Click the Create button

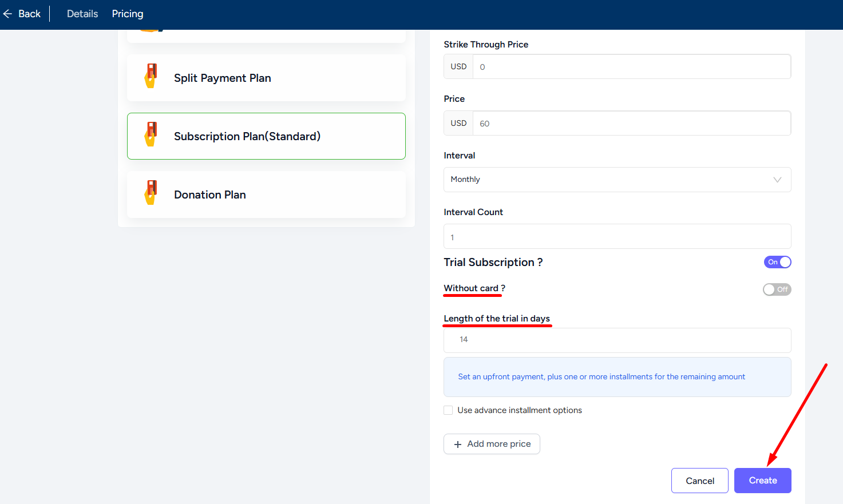pyautogui.click(x=763, y=481)
